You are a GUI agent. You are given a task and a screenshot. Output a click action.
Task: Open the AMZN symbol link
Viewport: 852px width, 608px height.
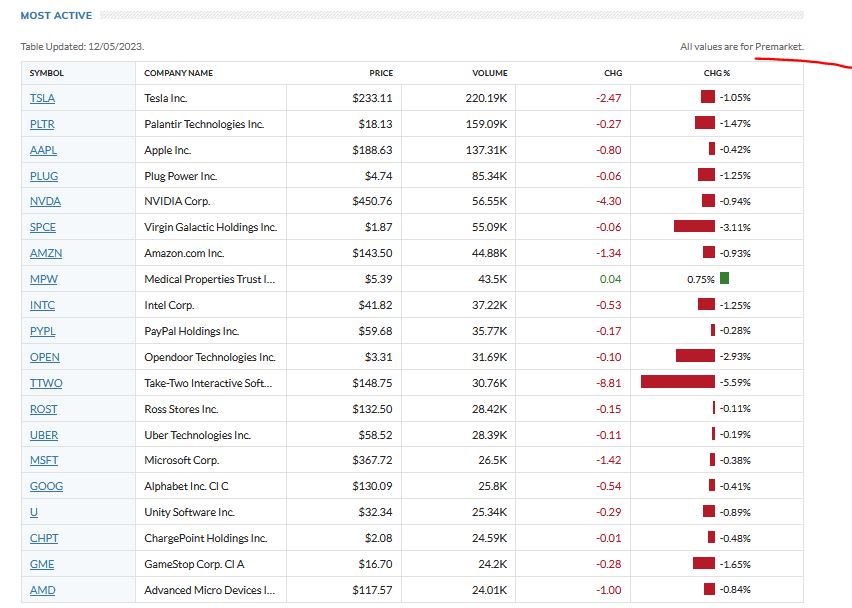coord(46,254)
